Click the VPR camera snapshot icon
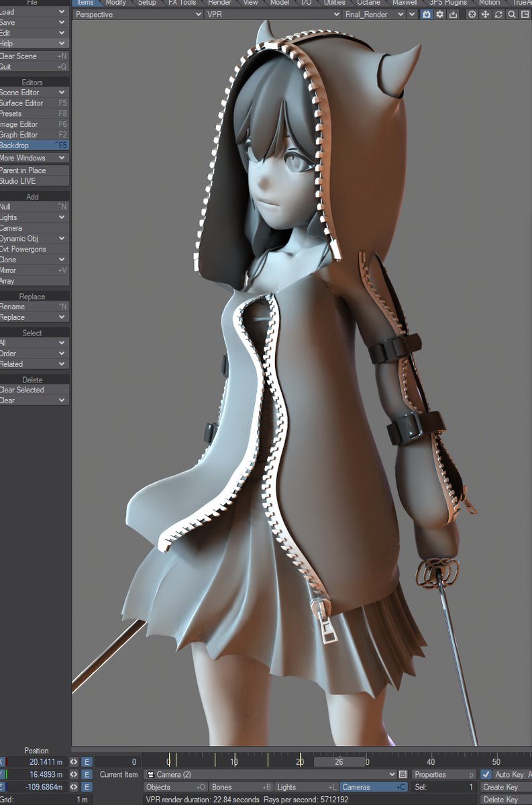Screen dimensions: 532x805 426,14
